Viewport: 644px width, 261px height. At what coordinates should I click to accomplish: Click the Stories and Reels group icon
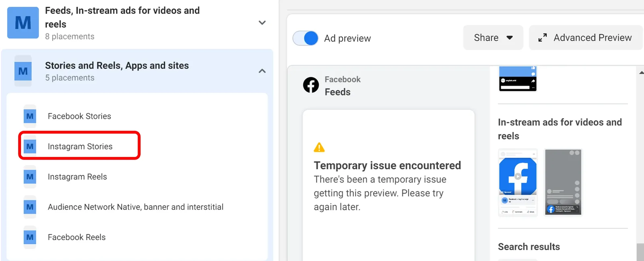pos(23,70)
